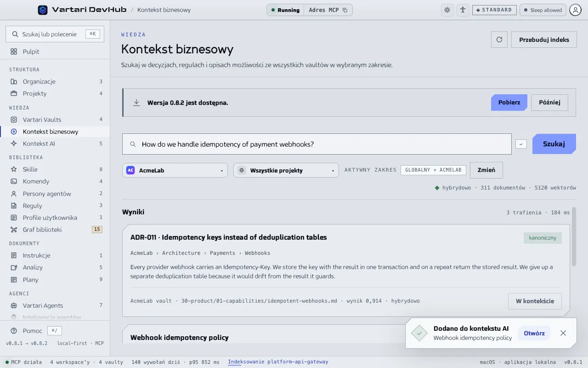
Task: Copy the MCP address icon
Action: coord(345,10)
